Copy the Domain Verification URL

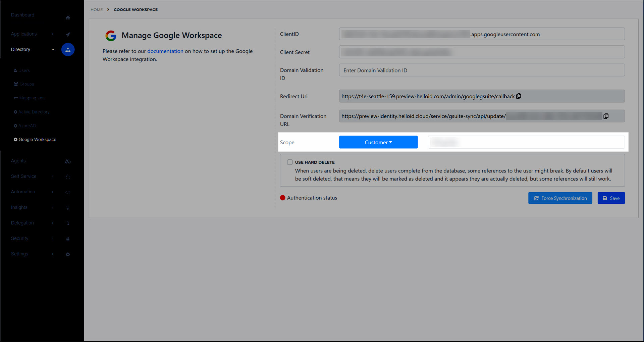pos(606,116)
